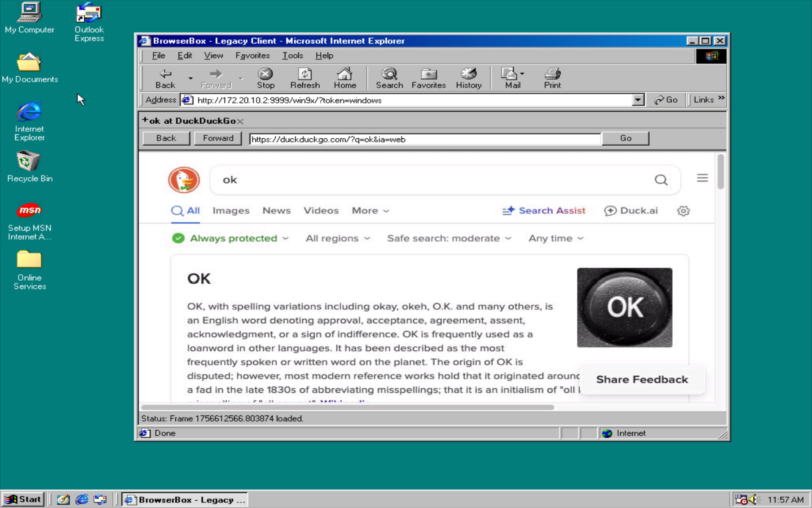Go to Home via toolbar
The height and width of the screenshot is (508, 812).
345,78
